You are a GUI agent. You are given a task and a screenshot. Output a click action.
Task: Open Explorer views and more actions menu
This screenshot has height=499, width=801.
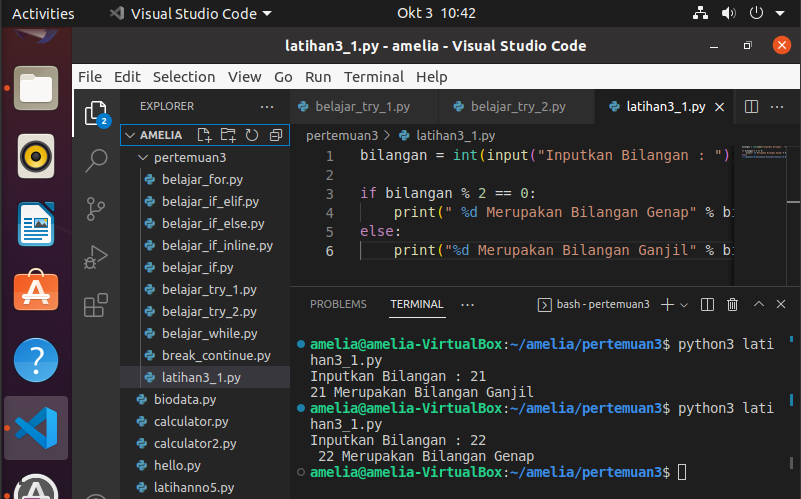pyautogui.click(x=267, y=107)
